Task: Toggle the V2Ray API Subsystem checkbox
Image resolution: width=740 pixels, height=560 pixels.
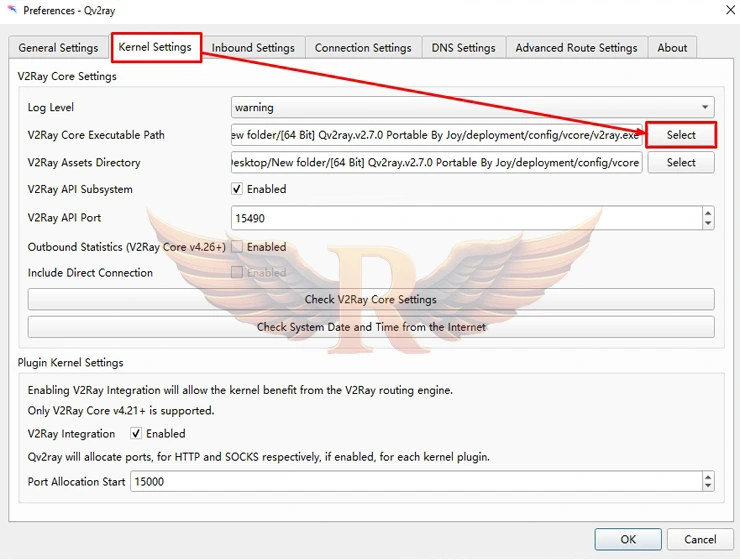Action: tap(237, 189)
